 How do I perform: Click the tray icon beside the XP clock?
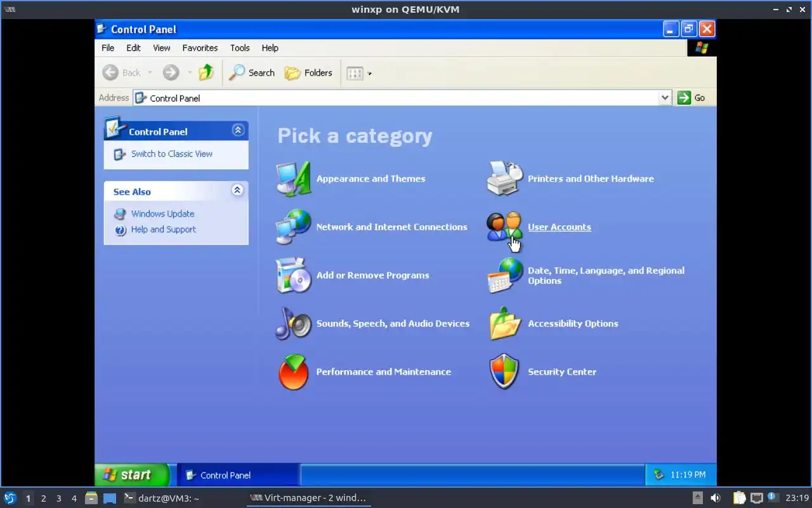click(x=658, y=475)
